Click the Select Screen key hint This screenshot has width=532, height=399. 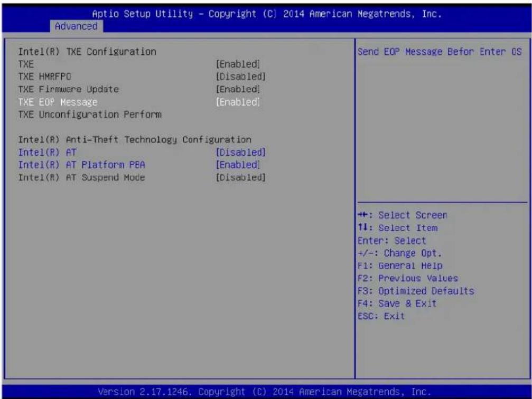pos(403,215)
